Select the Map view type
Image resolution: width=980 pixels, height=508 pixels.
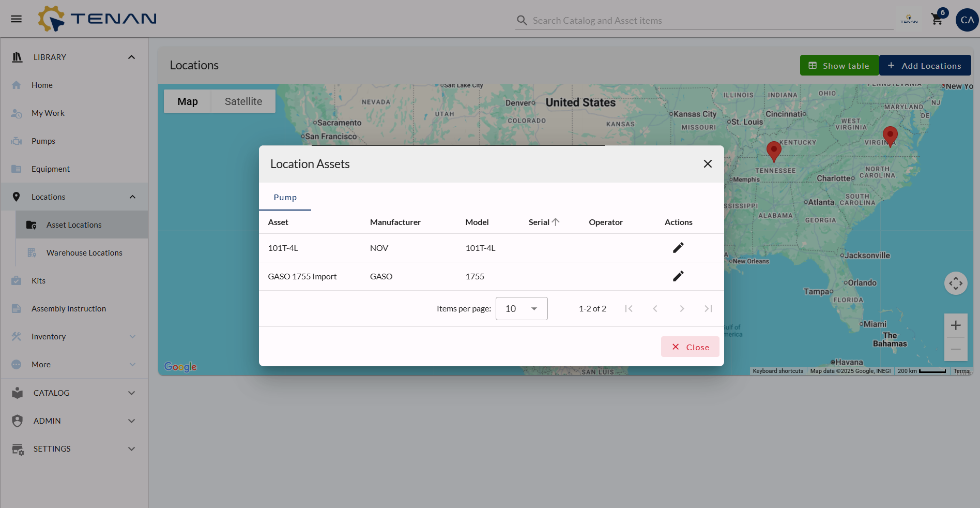[188, 101]
